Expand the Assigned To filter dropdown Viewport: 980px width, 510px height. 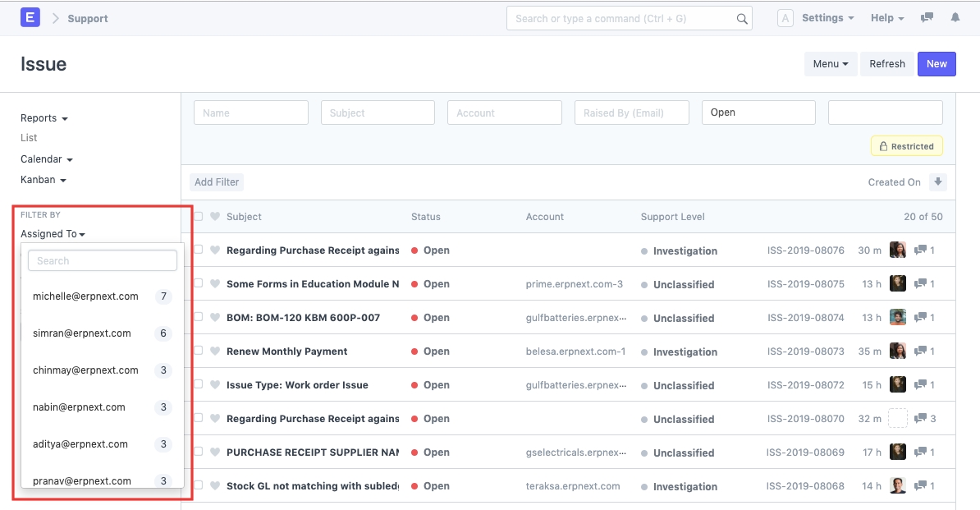53,234
